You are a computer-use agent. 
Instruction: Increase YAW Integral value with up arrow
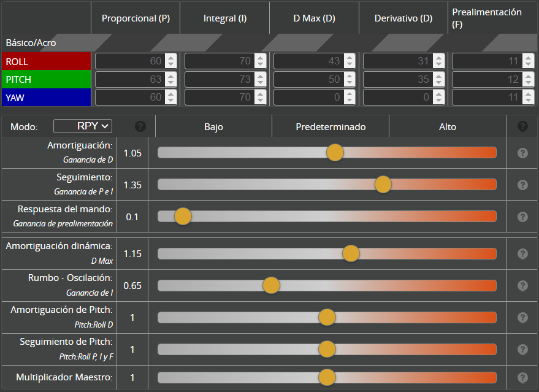(260, 94)
